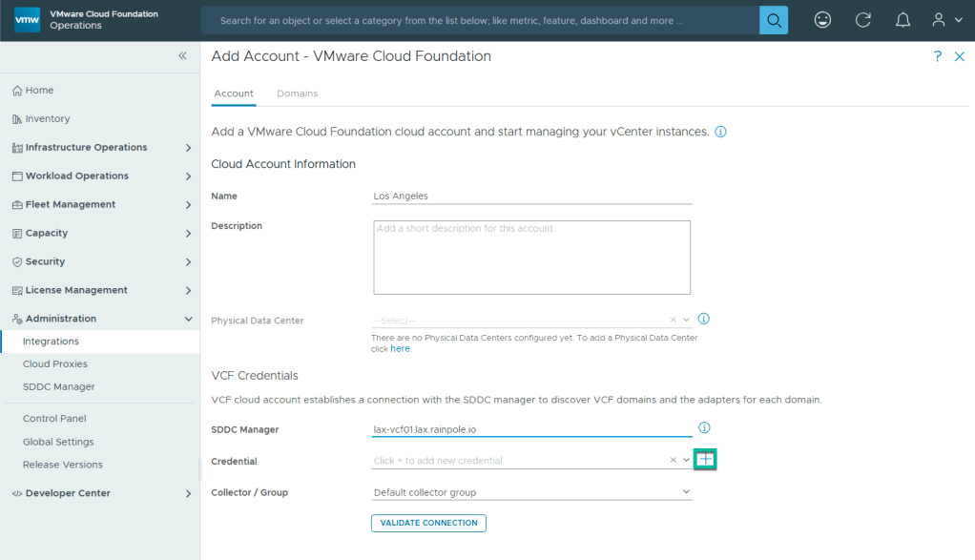Image resolution: width=975 pixels, height=560 pixels.
Task: Collapse the left navigation sidebar
Action: click(x=182, y=56)
